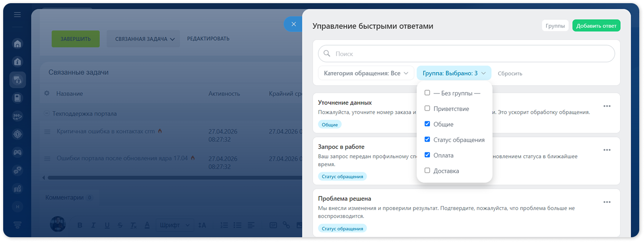Collapse the Группа: Выбрано 3 dropdown
The width and height of the screenshot is (644, 242).
[x=454, y=73]
